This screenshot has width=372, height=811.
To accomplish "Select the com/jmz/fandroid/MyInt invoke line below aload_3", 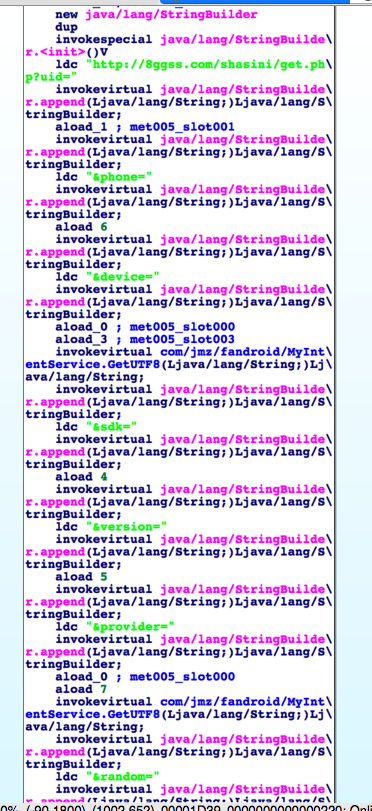I will 194,352.
